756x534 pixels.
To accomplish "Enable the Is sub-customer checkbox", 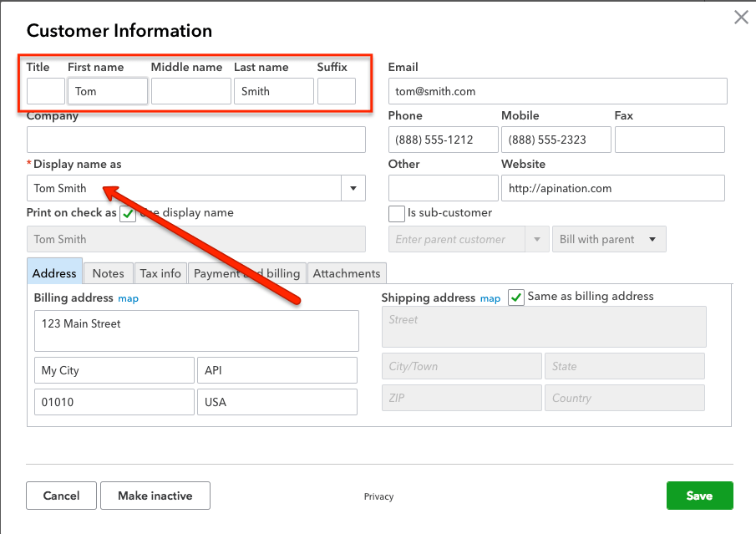I will tap(396, 213).
